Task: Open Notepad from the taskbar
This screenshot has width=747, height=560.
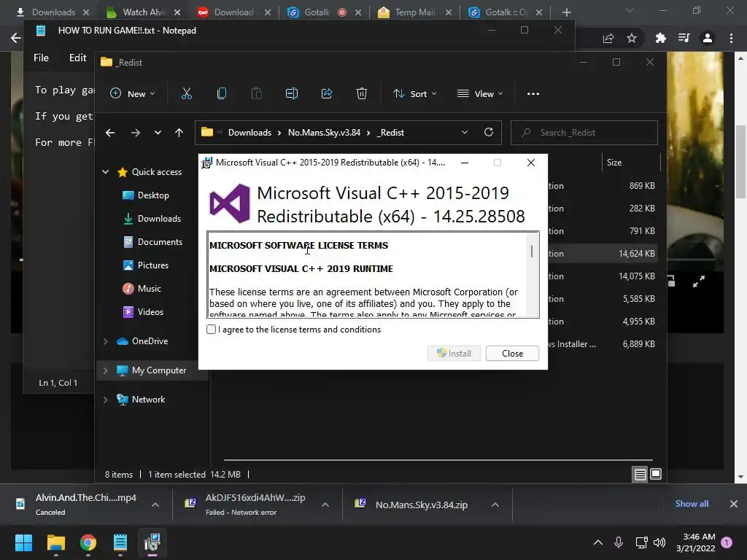Action: tap(120, 542)
